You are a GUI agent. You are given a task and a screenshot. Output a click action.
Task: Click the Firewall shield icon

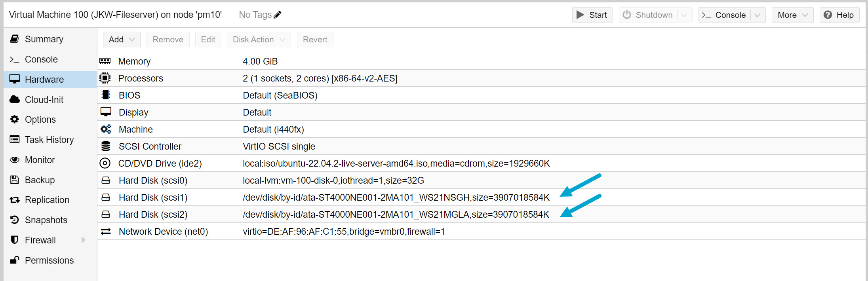coord(15,240)
